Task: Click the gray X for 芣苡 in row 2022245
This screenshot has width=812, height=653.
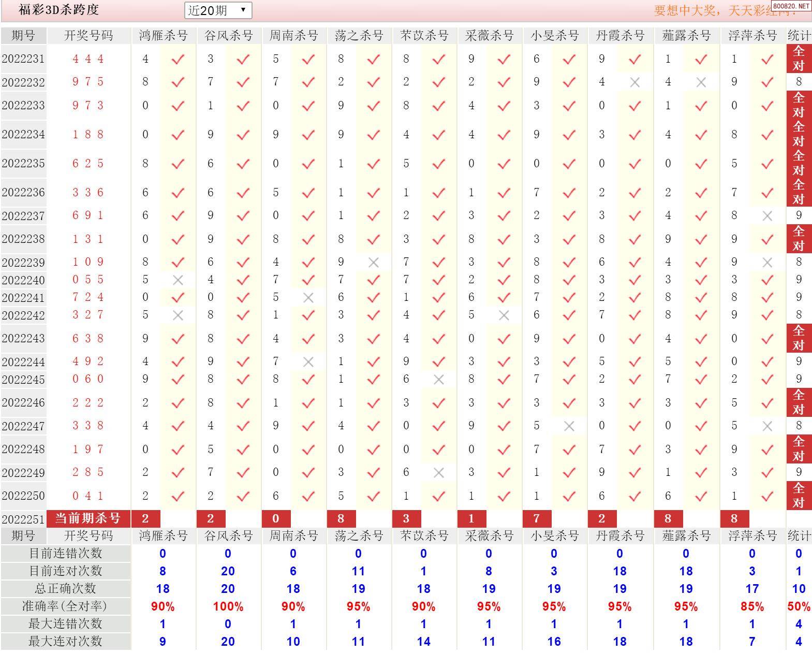Action: tap(438, 380)
